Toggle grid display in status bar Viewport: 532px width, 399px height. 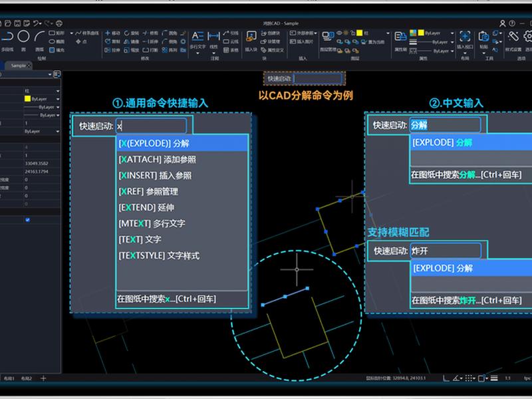click(x=469, y=378)
